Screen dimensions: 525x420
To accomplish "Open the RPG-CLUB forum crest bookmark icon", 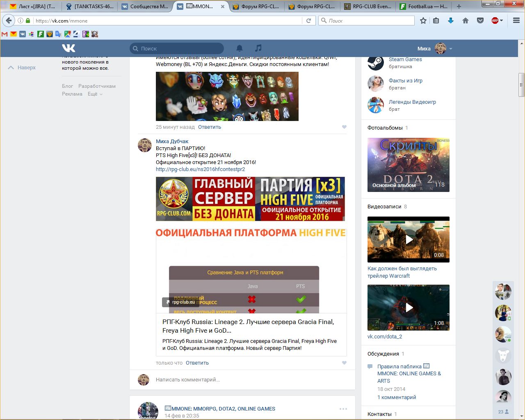I will 50,34.
